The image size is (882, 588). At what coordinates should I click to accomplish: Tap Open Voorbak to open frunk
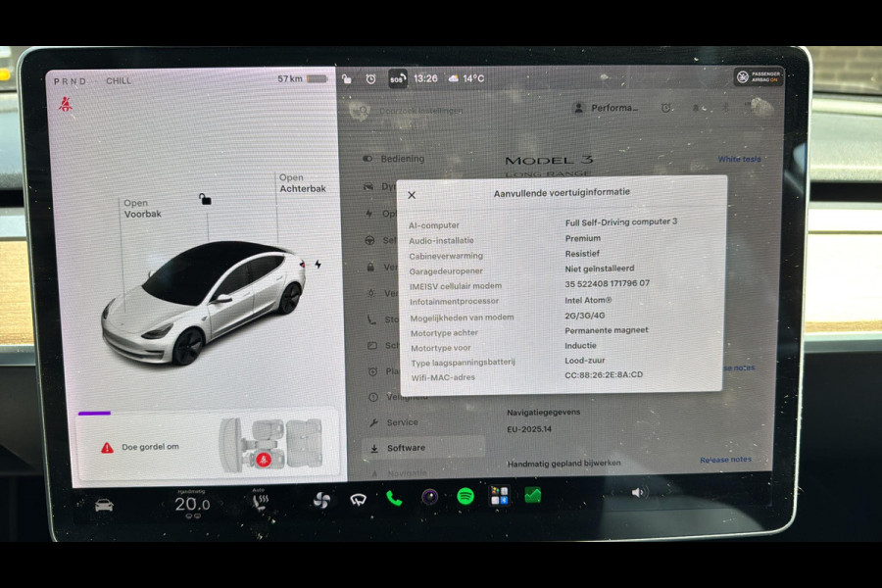click(x=142, y=208)
